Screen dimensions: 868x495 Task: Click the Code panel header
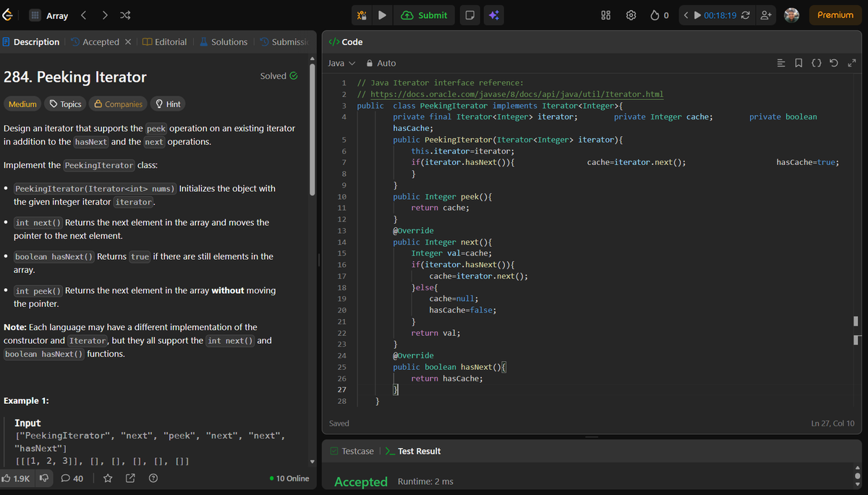click(x=346, y=42)
